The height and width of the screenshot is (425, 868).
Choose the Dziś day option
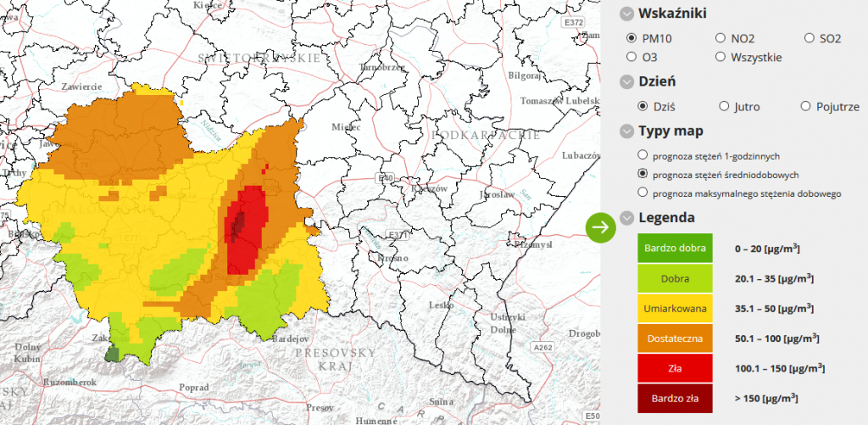643,106
